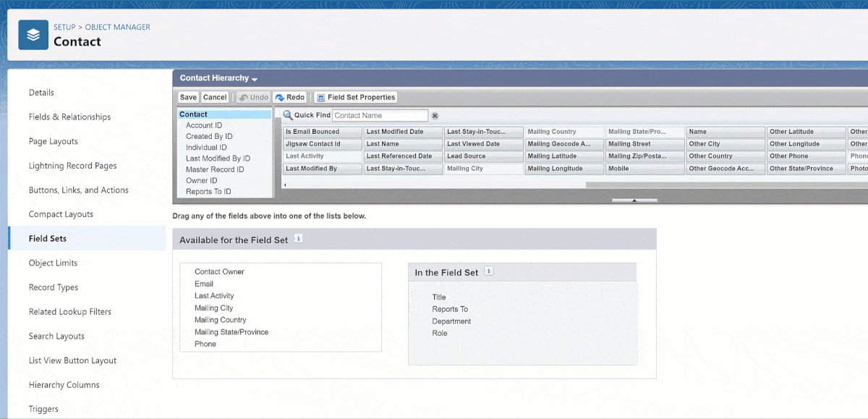Screen dimensions: 868x419
Task: Click the info icon beside Available for the Field Set
Action: [x=298, y=239]
